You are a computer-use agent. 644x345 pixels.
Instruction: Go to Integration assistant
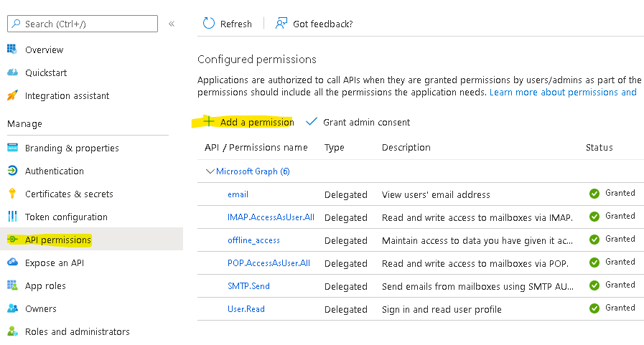coord(67,95)
